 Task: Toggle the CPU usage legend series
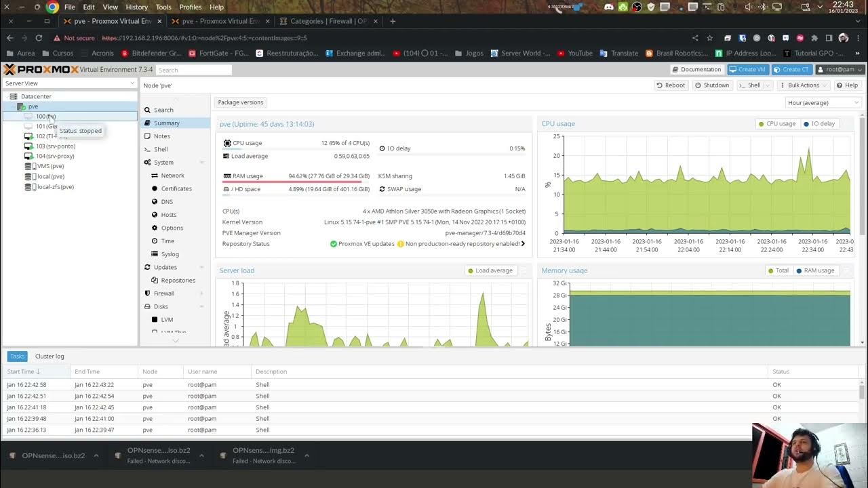[x=777, y=124]
